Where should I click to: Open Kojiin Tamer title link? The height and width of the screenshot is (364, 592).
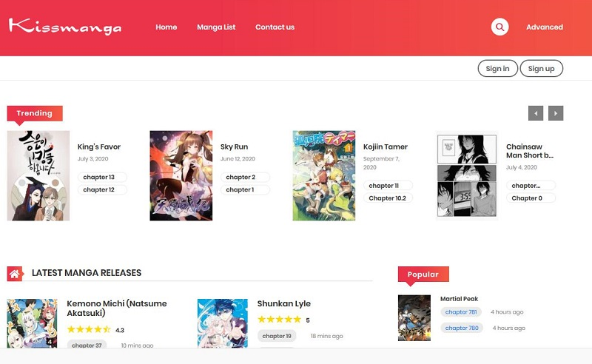tap(386, 147)
